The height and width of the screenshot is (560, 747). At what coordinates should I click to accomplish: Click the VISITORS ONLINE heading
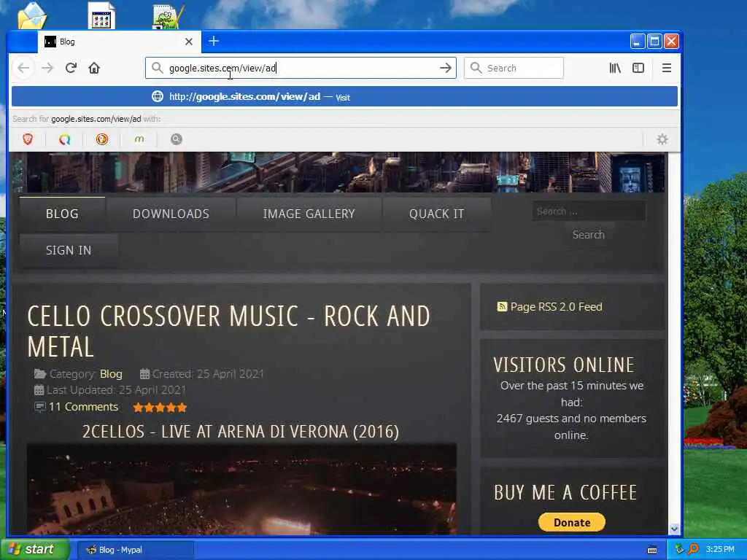[x=564, y=365]
